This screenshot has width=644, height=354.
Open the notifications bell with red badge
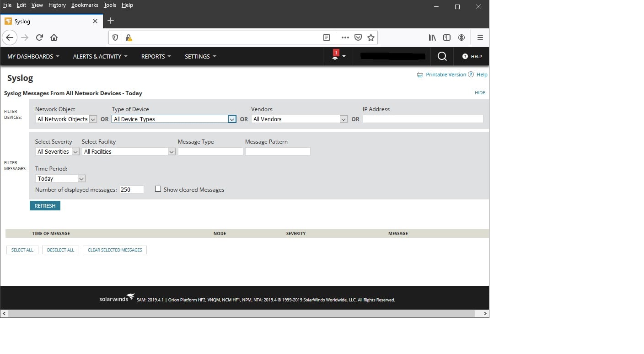pyautogui.click(x=336, y=56)
